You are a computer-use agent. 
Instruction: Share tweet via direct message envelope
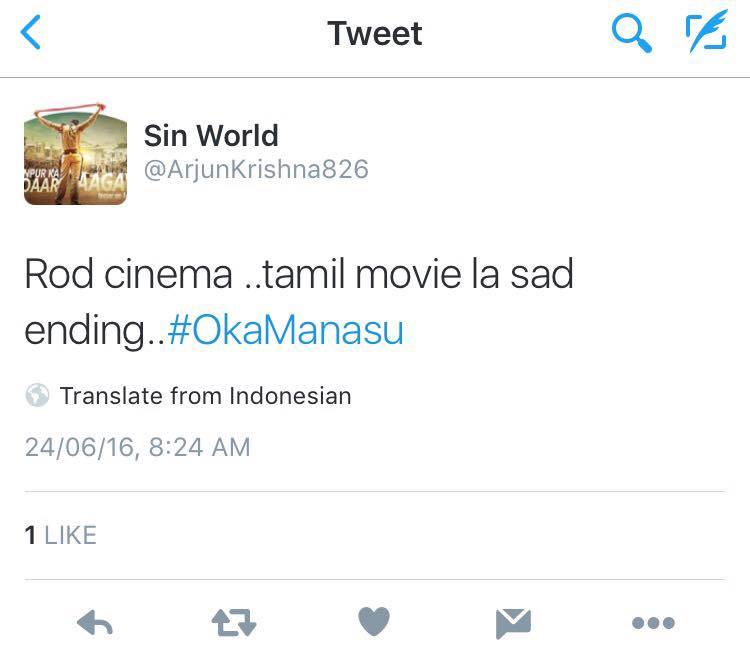[x=513, y=623]
